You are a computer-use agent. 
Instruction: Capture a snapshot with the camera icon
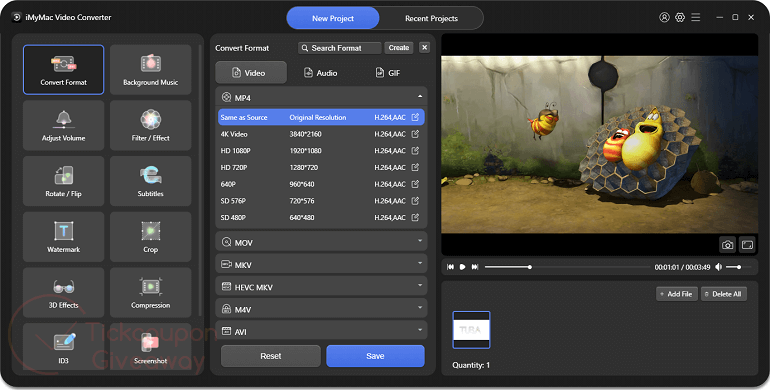727,245
